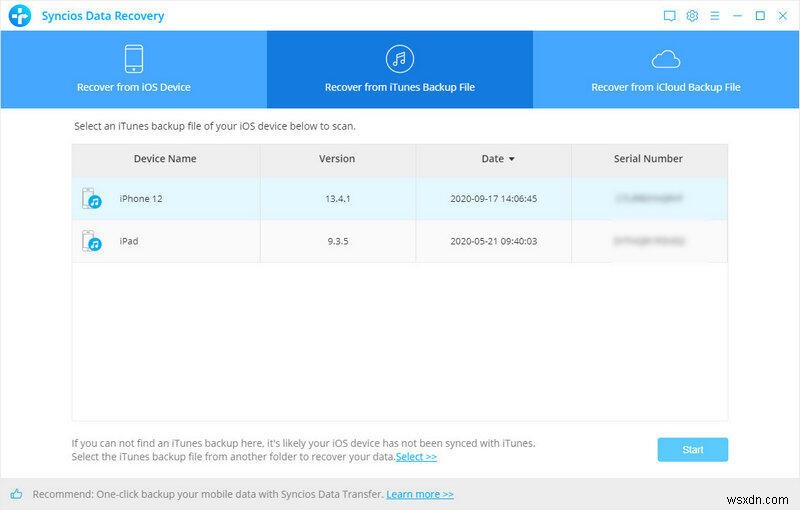Switch to Recover from iCloud Backup File tab
This screenshot has width=800, height=510.
tap(666, 69)
